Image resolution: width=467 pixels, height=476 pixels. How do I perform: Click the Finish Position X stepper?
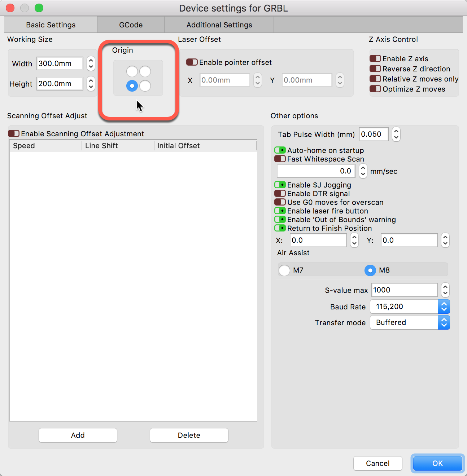click(354, 240)
